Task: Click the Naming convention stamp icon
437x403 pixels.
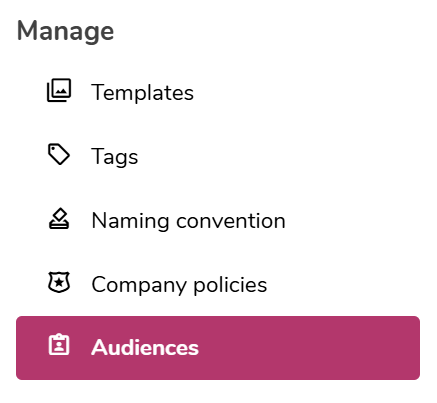Action: point(59,219)
